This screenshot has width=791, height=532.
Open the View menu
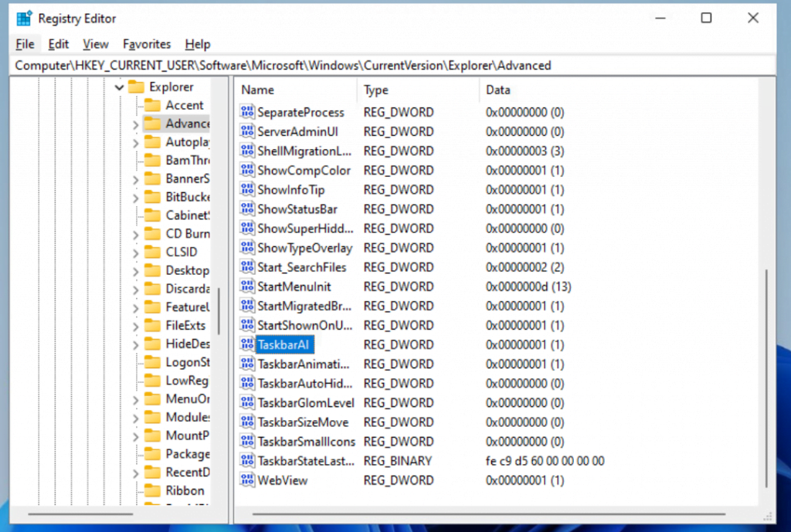pos(96,44)
